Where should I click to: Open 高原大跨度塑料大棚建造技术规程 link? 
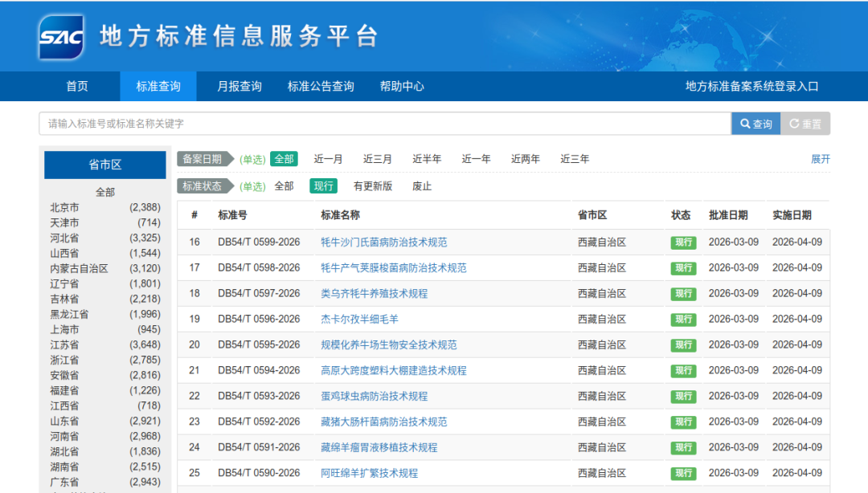[x=393, y=371]
